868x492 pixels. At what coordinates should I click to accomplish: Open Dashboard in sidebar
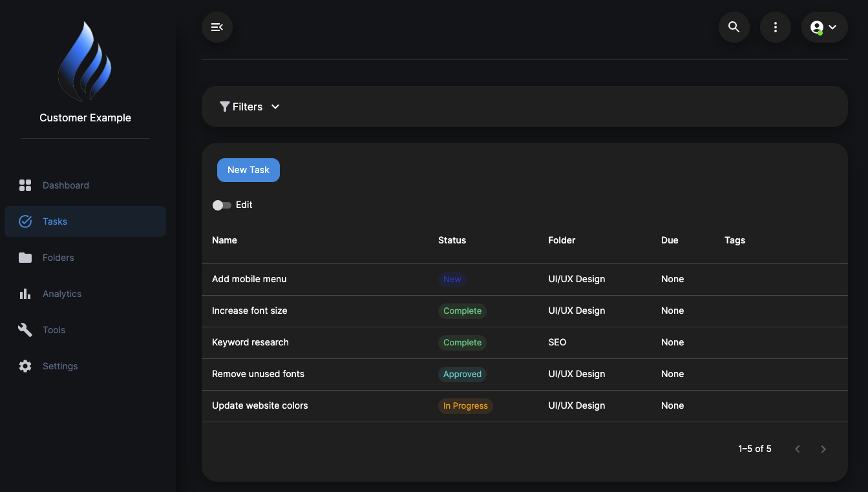pos(85,185)
